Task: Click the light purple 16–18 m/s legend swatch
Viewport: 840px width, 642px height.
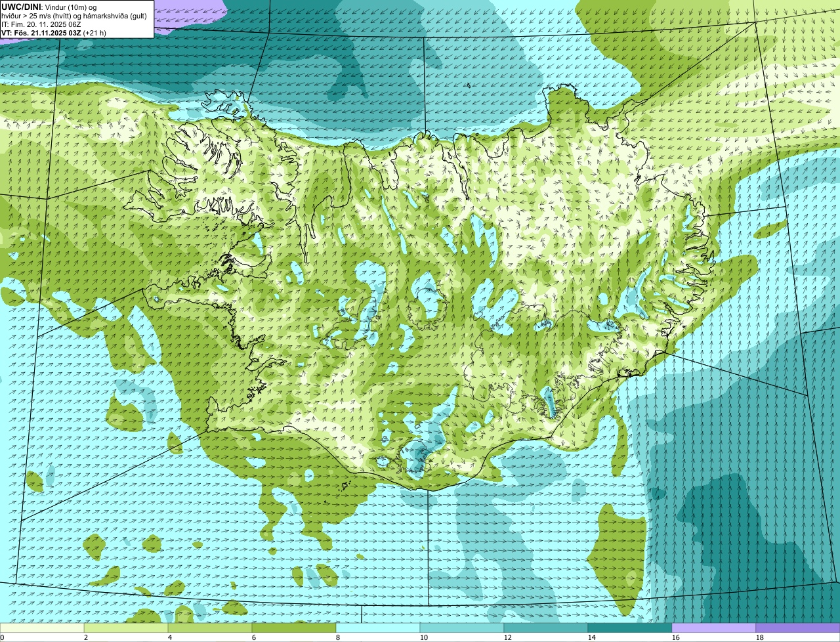Action: coord(714,628)
